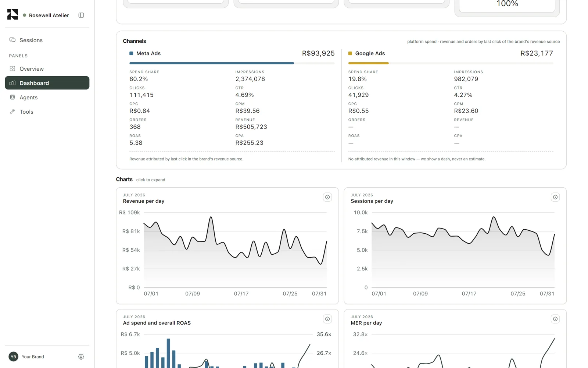Open the Tools panel

(x=47, y=112)
